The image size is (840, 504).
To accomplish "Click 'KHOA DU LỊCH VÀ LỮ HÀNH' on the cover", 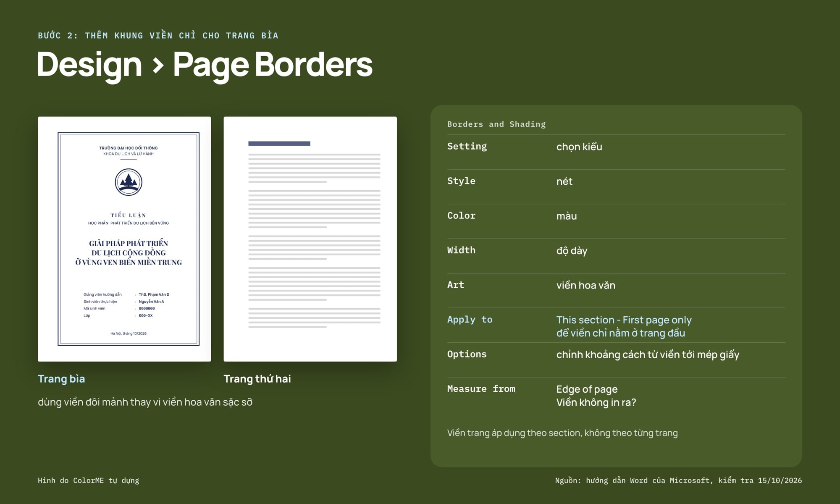I will click(129, 154).
